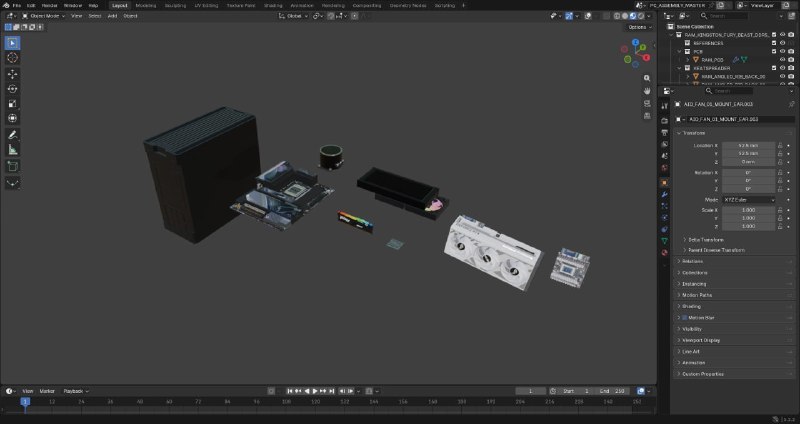Select the Select Box tool
Viewport: 800px width, 424px height.
tap(13, 43)
